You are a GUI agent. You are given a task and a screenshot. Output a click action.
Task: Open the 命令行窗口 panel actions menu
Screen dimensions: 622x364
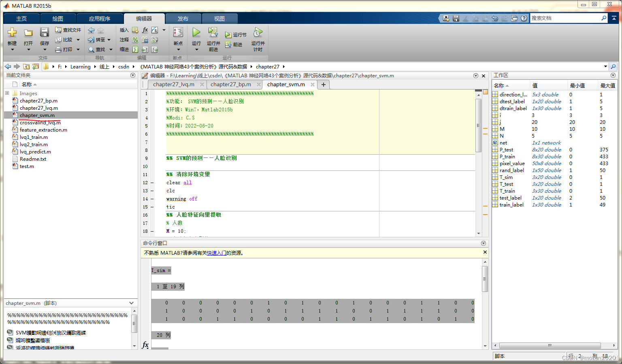[483, 243]
